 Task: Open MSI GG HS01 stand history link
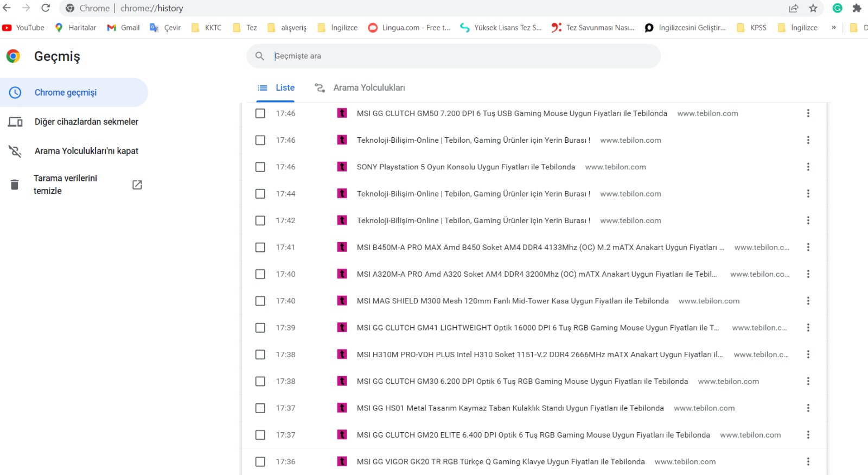pos(510,408)
